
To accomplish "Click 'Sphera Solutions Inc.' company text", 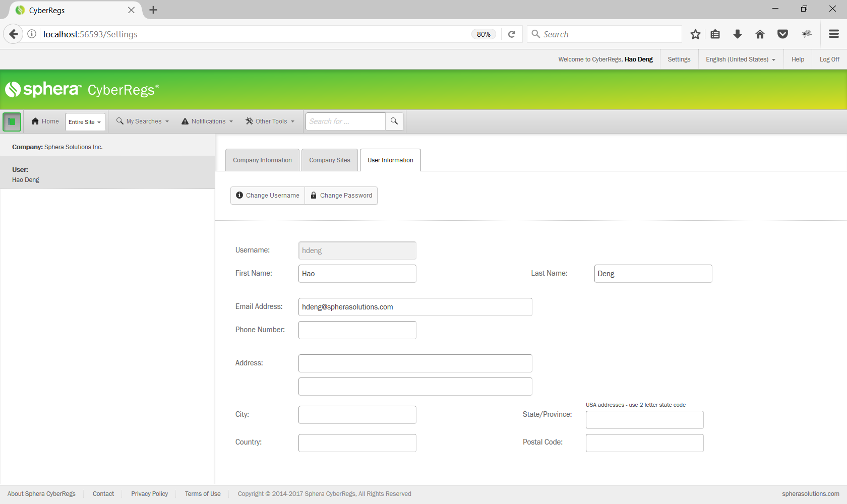I will click(x=73, y=147).
